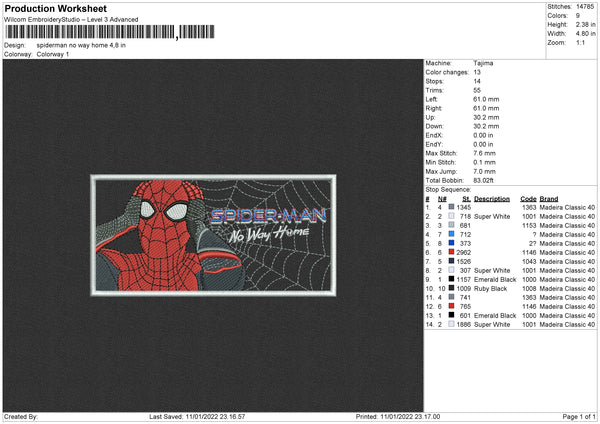
Task: Click the St. column header
Action: click(x=466, y=199)
